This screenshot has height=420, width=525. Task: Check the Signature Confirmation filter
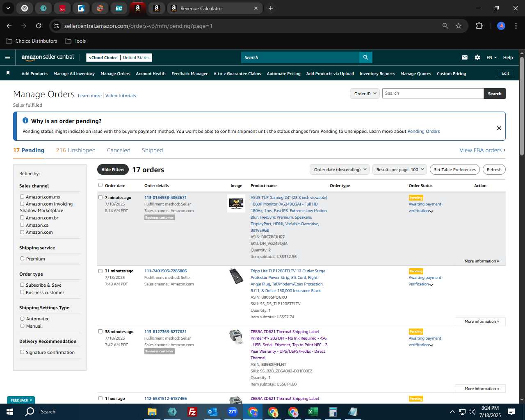click(22, 352)
